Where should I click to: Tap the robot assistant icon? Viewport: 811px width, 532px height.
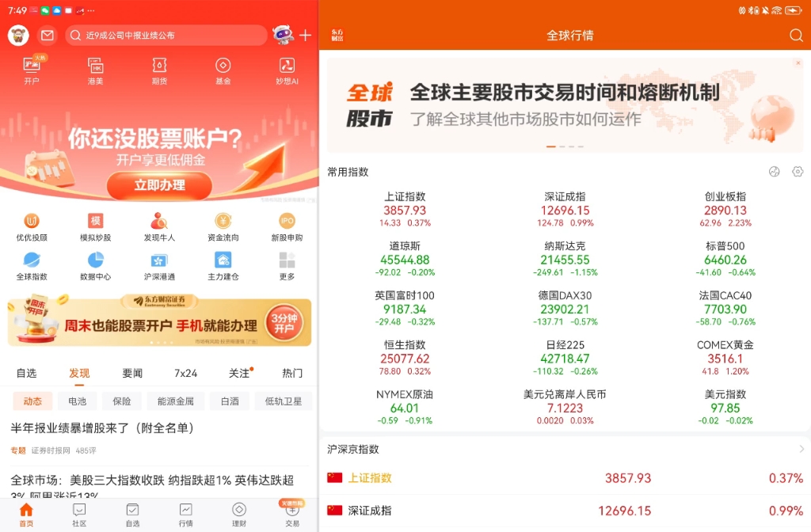click(283, 35)
